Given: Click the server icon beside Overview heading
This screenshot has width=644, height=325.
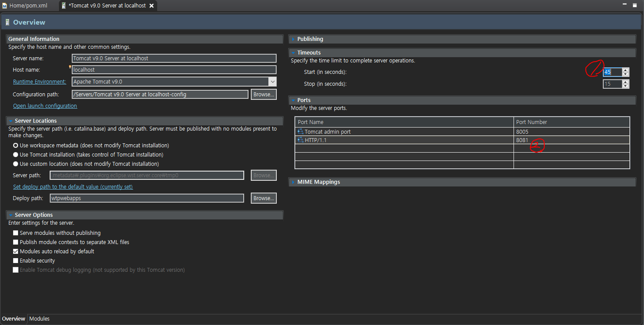Looking at the screenshot, I should [7, 22].
